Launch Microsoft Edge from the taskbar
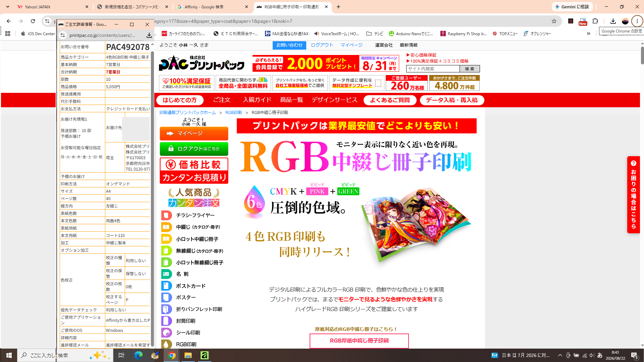The image size is (644, 362). click(x=138, y=355)
